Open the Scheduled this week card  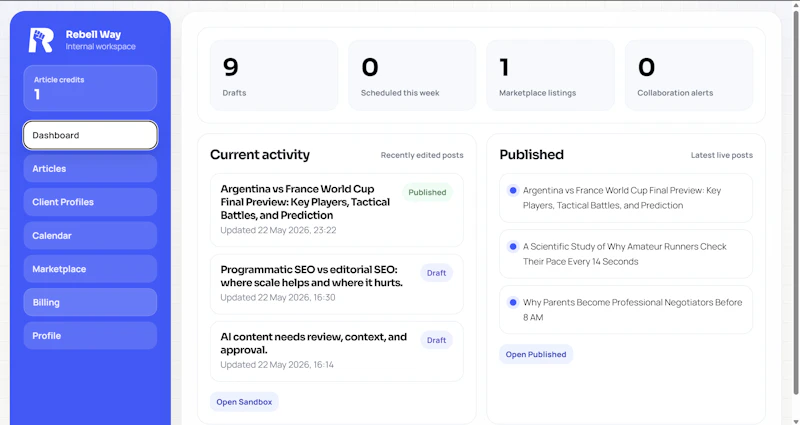412,76
